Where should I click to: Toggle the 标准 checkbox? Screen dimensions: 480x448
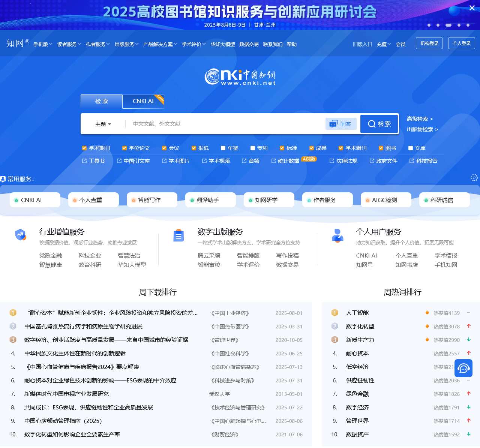[282, 148]
